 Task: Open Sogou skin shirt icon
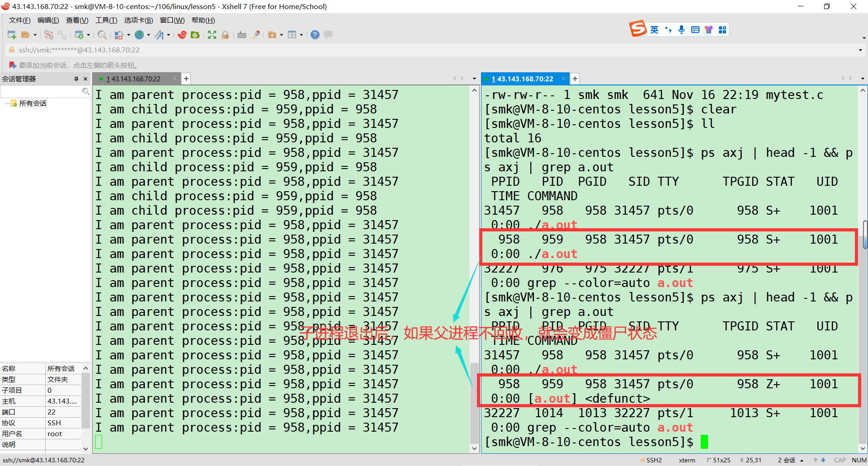(708, 30)
